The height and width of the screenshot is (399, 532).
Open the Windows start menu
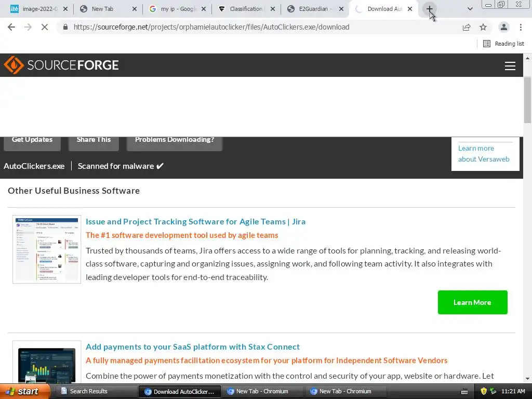tap(25, 391)
